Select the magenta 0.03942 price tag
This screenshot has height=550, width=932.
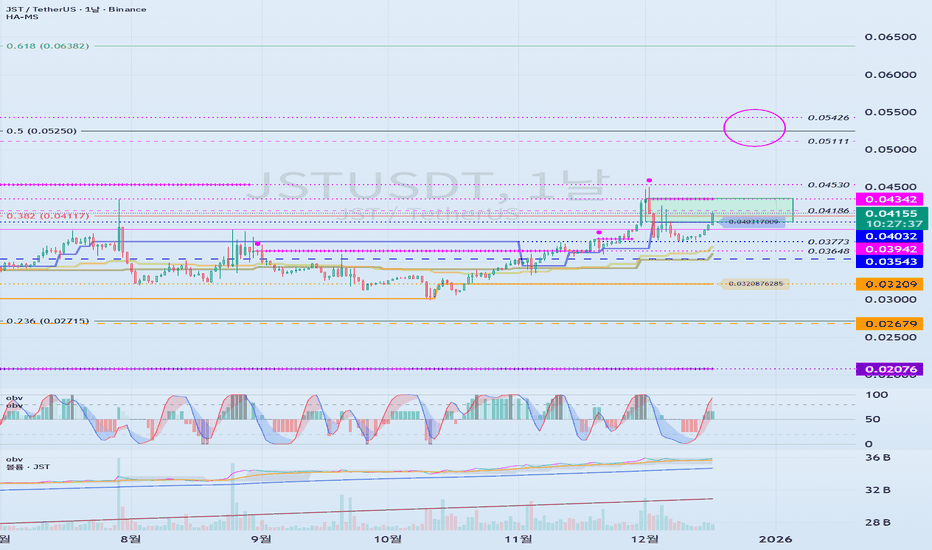point(889,249)
